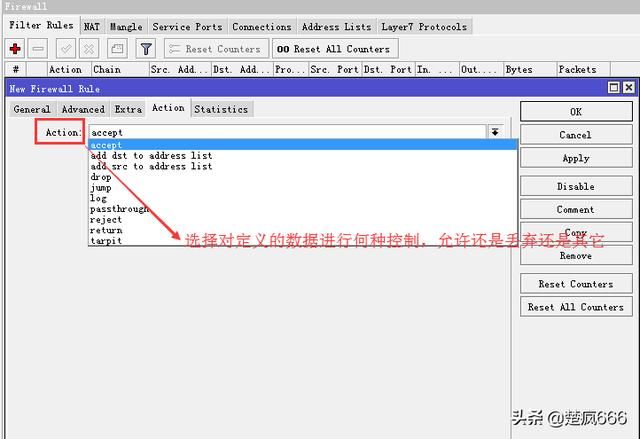Open the funnel filter icon
640x439 pixels.
(146, 49)
